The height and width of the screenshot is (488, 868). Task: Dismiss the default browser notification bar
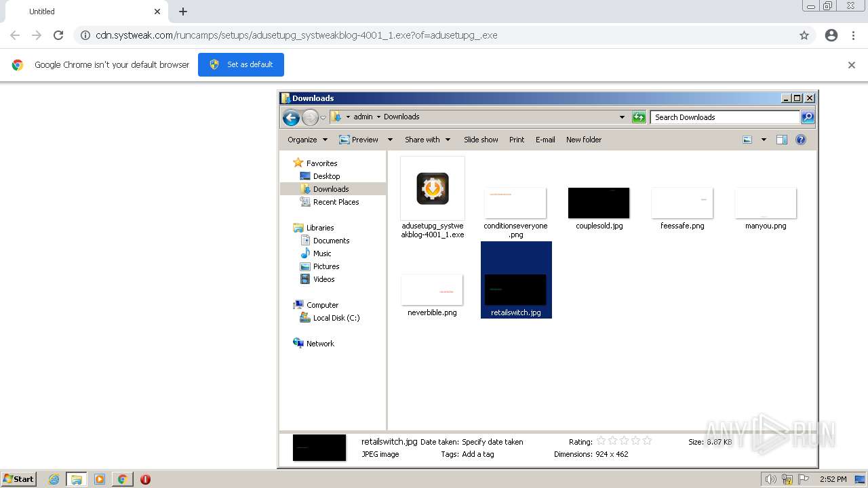[x=852, y=65]
